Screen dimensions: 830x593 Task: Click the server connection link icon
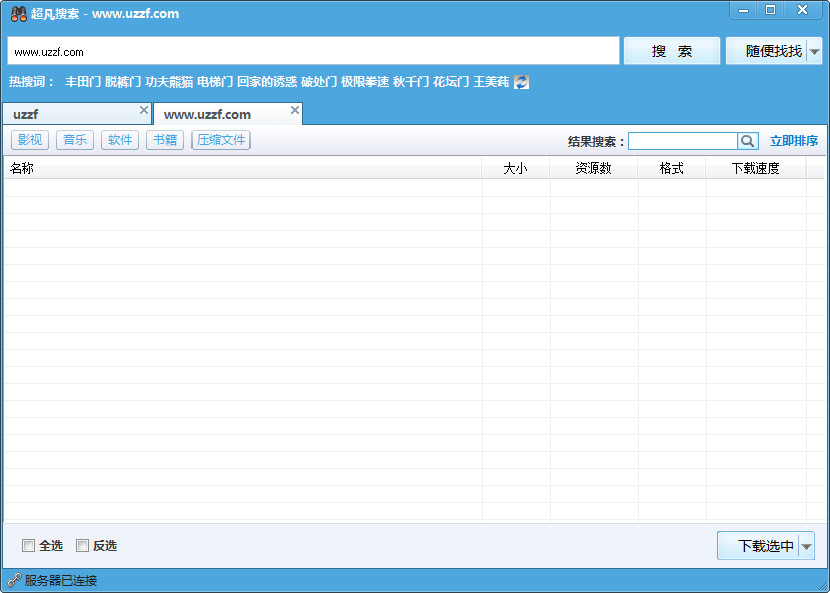[14, 580]
